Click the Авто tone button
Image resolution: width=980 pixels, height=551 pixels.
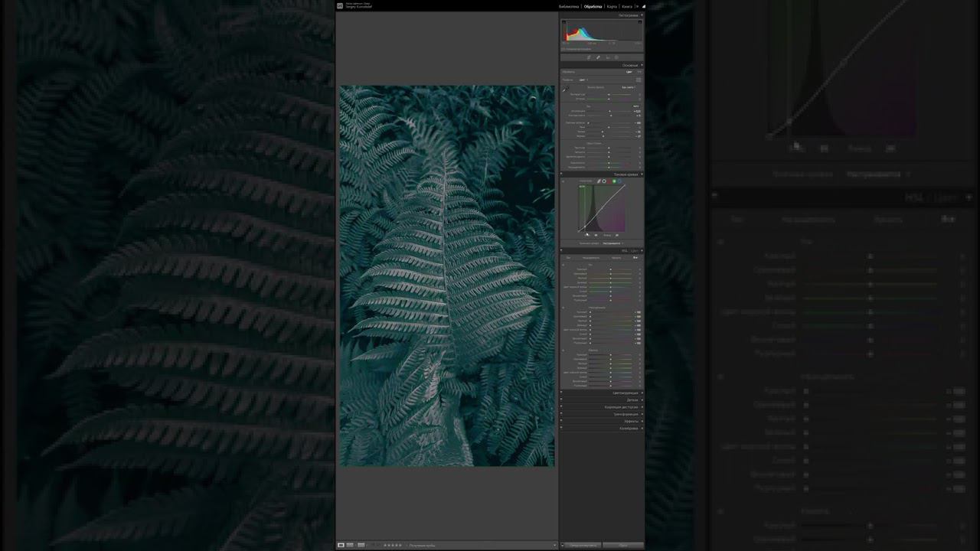635,106
